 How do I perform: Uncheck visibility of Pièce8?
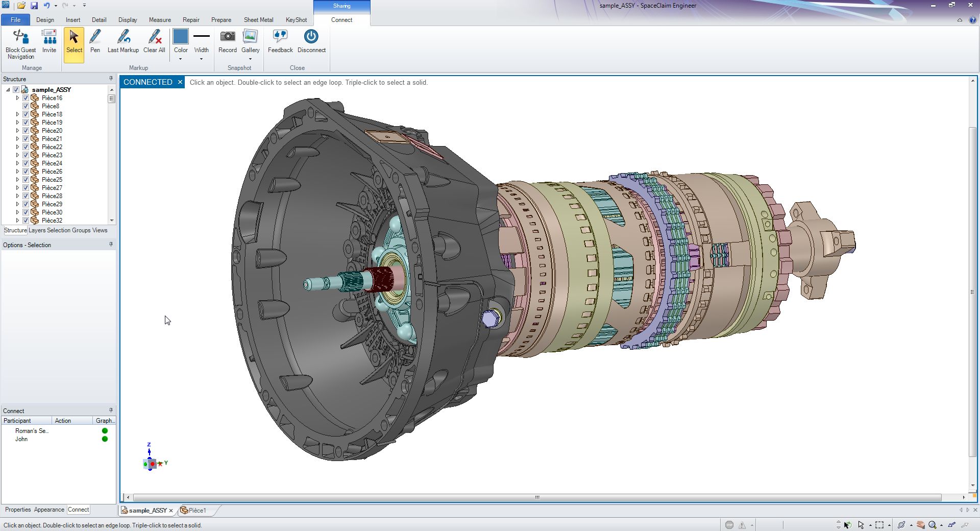coord(26,106)
